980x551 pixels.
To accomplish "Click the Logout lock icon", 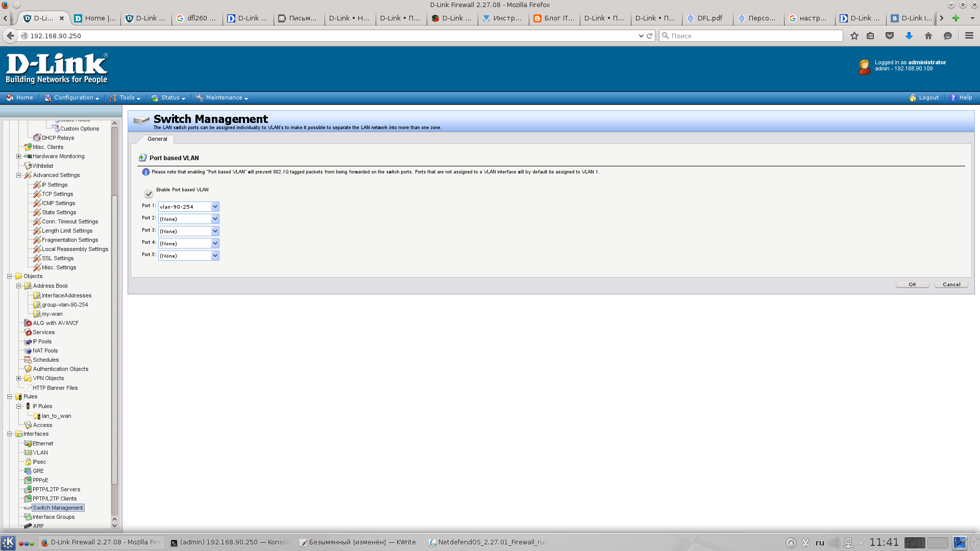I will tap(913, 98).
